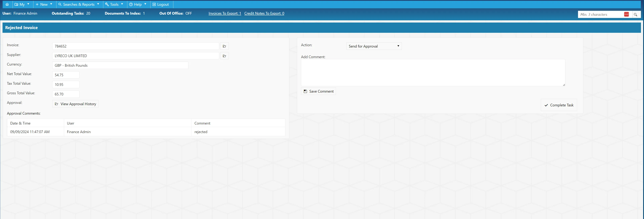Click the Save Comment button
Screen dimensions: 644x219
click(x=318, y=91)
